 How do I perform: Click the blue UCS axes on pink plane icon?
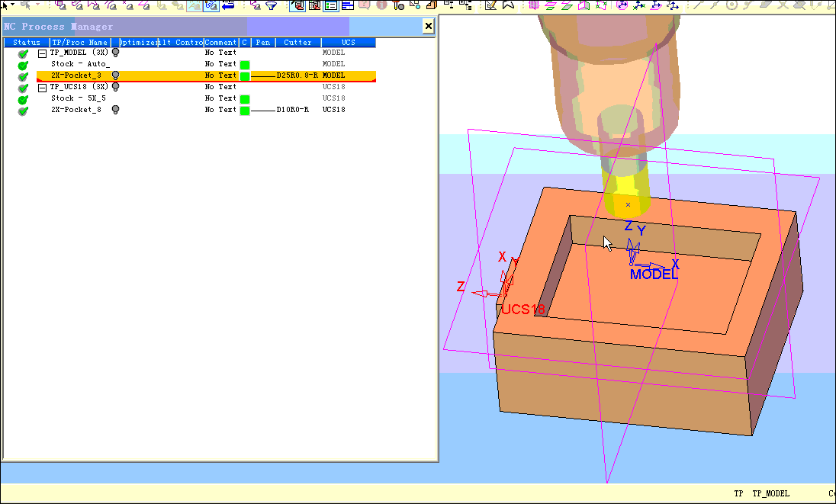tap(656, 5)
